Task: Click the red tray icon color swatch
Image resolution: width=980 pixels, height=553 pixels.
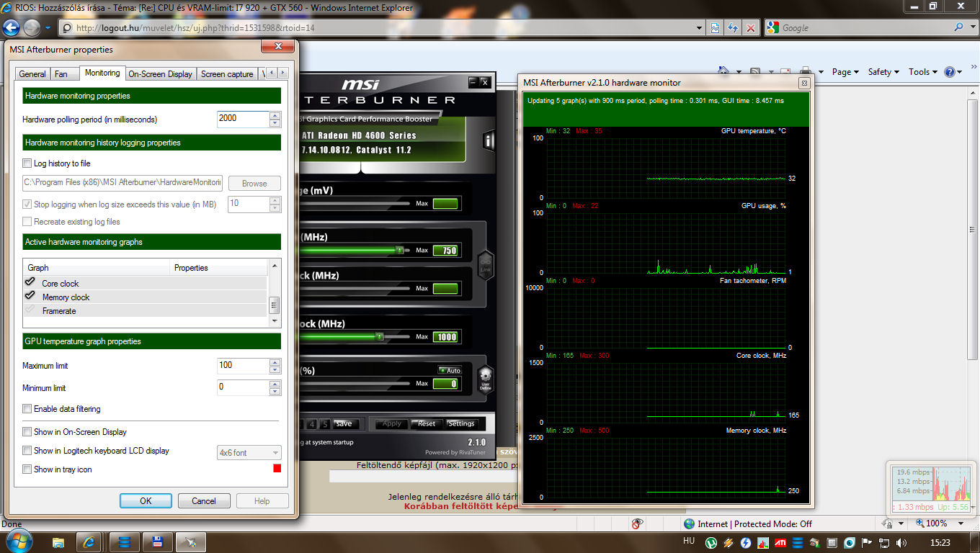Action: 277,469
